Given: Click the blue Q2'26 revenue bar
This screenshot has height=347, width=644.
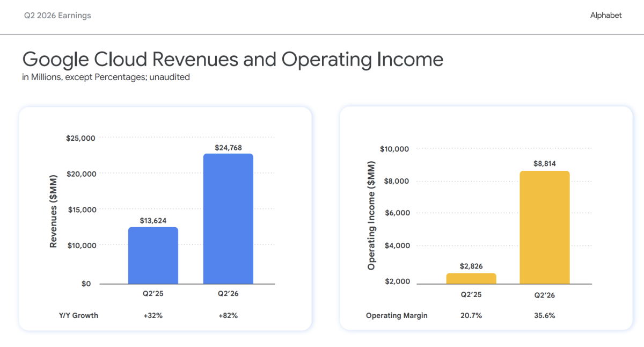Looking at the screenshot, I should coord(228,219).
